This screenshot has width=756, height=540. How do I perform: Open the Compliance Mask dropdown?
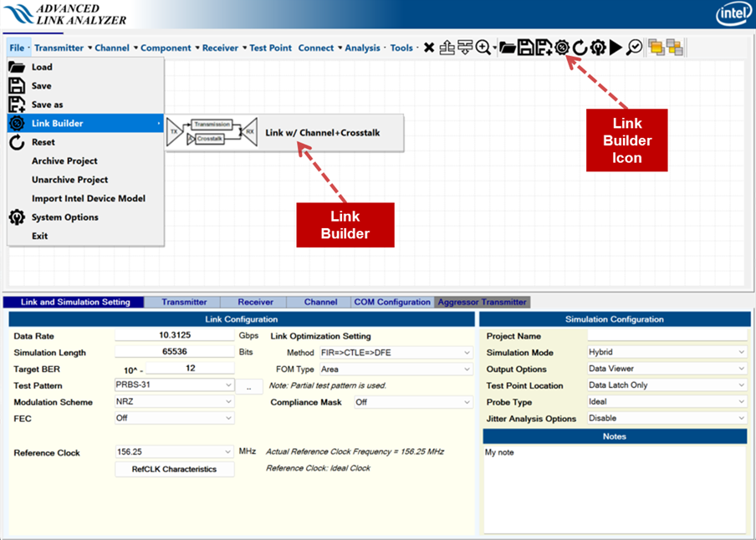[414, 402]
